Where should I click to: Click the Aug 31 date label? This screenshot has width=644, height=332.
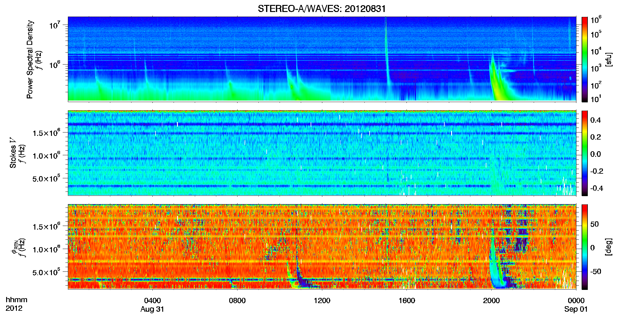click(152, 309)
